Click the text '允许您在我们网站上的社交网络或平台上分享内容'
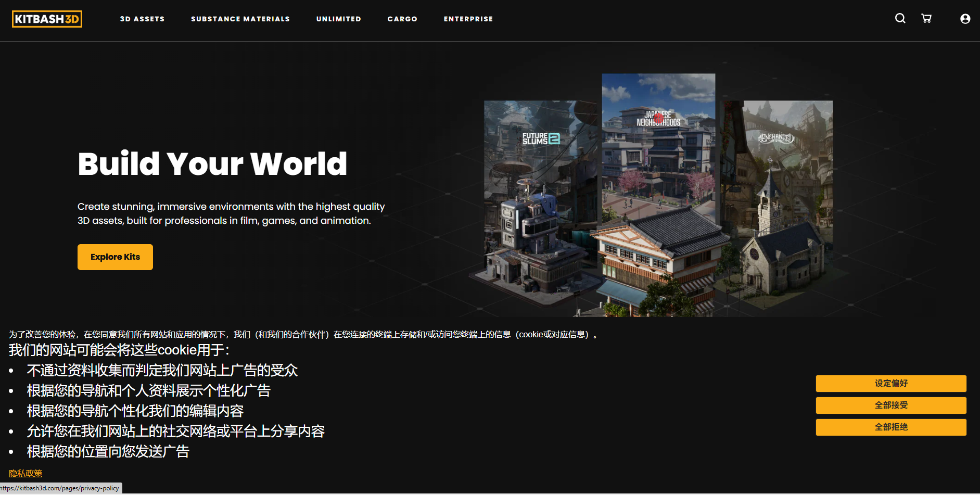This screenshot has height=495, width=980. click(176, 431)
